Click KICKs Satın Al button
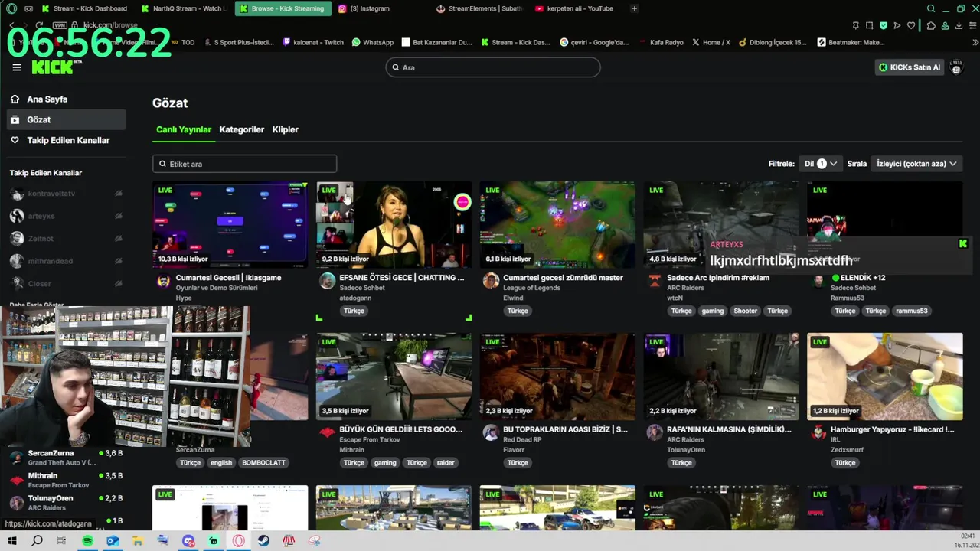 click(910, 67)
